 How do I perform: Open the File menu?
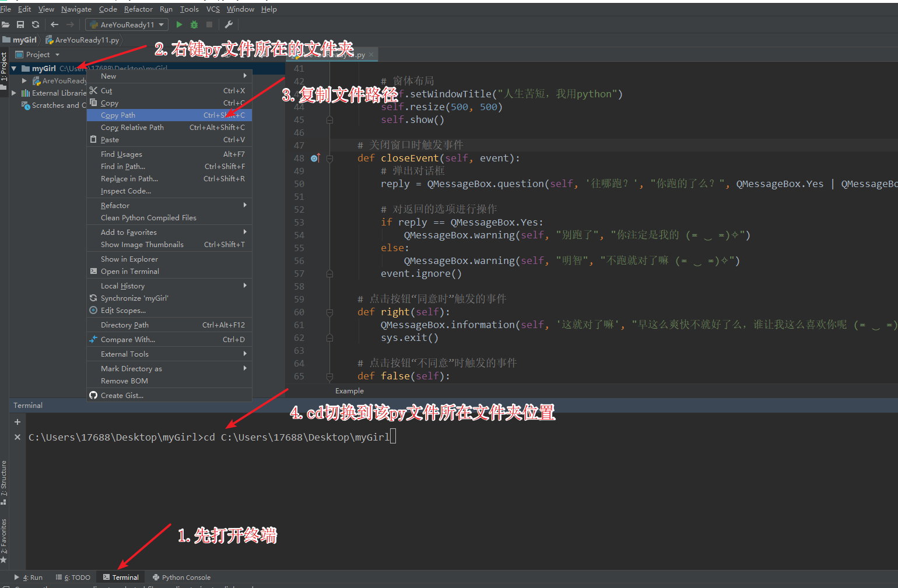(6, 9)
